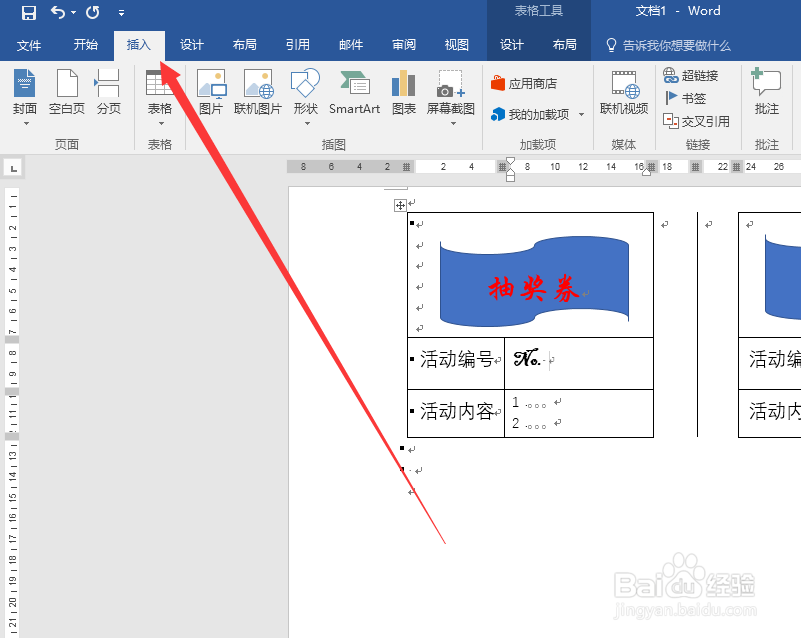Screen dimensions: 801x638
Task: Customize the Quick Access Toolbar dropdown
Action: [x=121, y=13]
